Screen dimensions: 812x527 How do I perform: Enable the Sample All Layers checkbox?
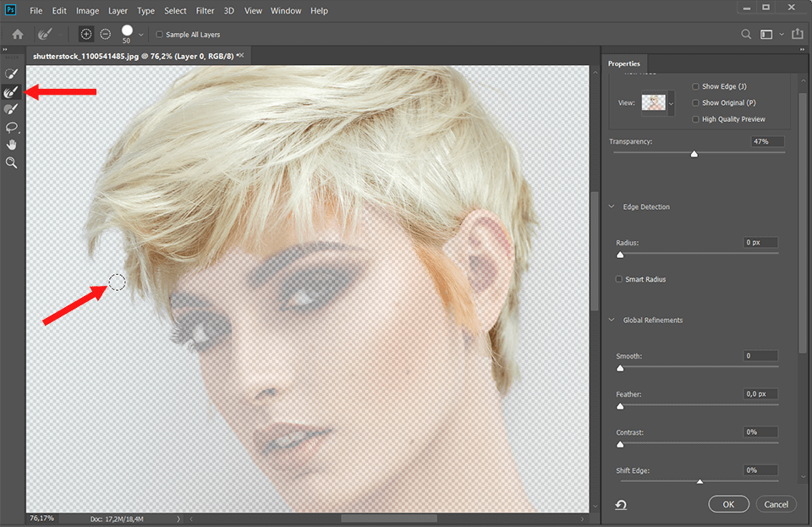tap(159, 34)
